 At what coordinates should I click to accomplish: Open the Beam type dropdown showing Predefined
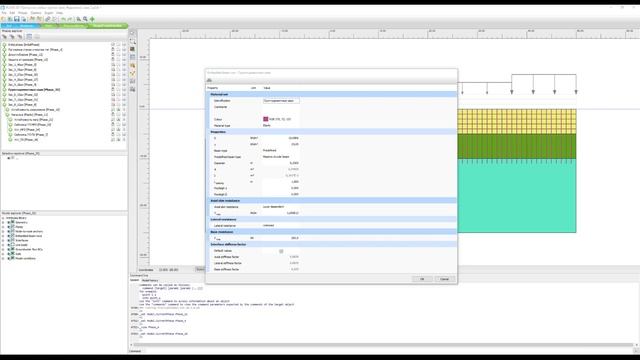pyautogui.click(x=281, y=151)
